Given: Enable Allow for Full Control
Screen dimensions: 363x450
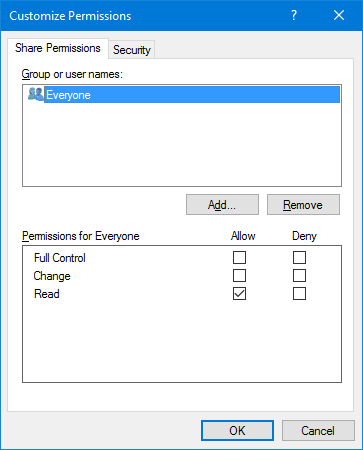Looking at the screenshot, I should 239,258.
